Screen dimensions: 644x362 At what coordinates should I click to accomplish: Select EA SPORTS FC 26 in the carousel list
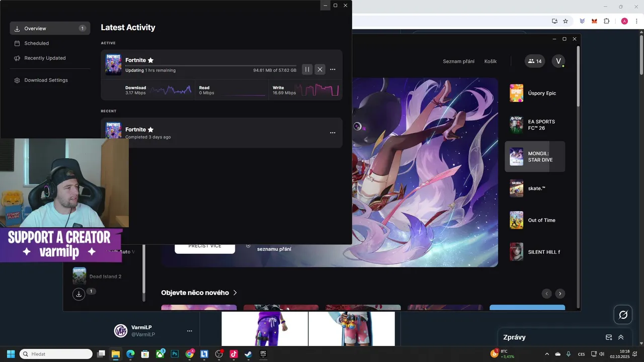535,125
